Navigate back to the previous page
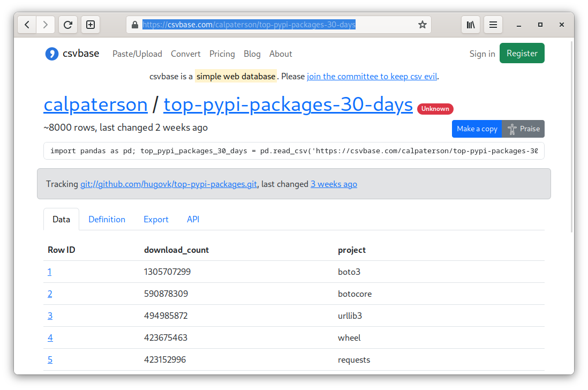 coord(27,25)
